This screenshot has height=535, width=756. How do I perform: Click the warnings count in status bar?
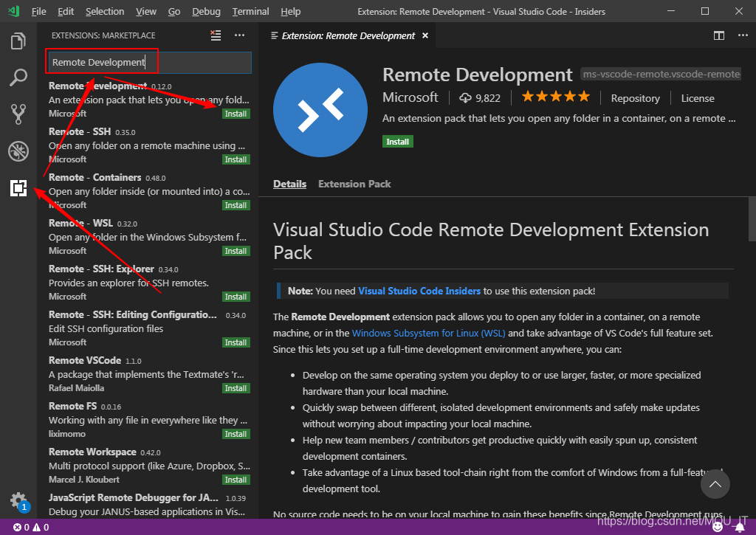41,528
